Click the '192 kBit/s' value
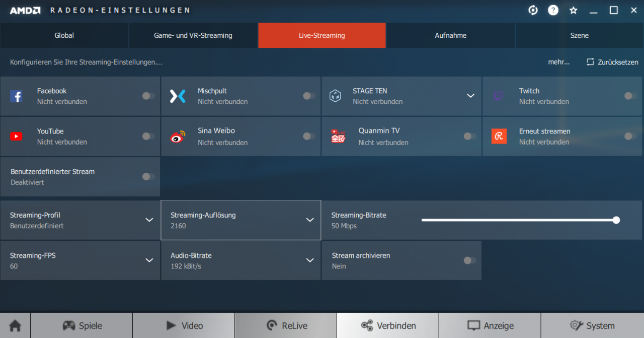Image resolution: width=644 pixels, height=338 pixels. coord(186,266)
